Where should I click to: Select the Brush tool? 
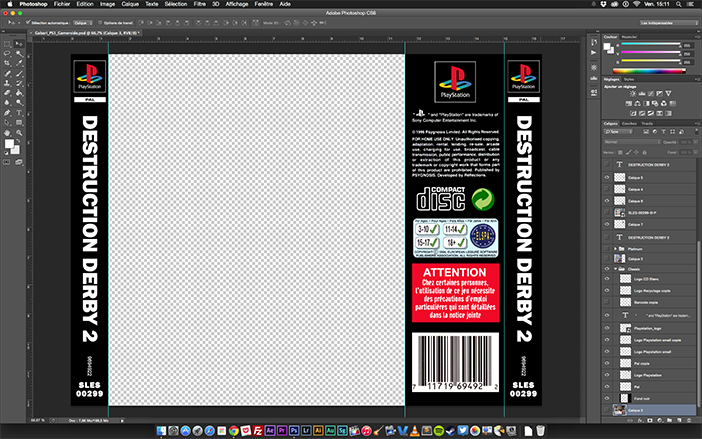tap(19, 73)
